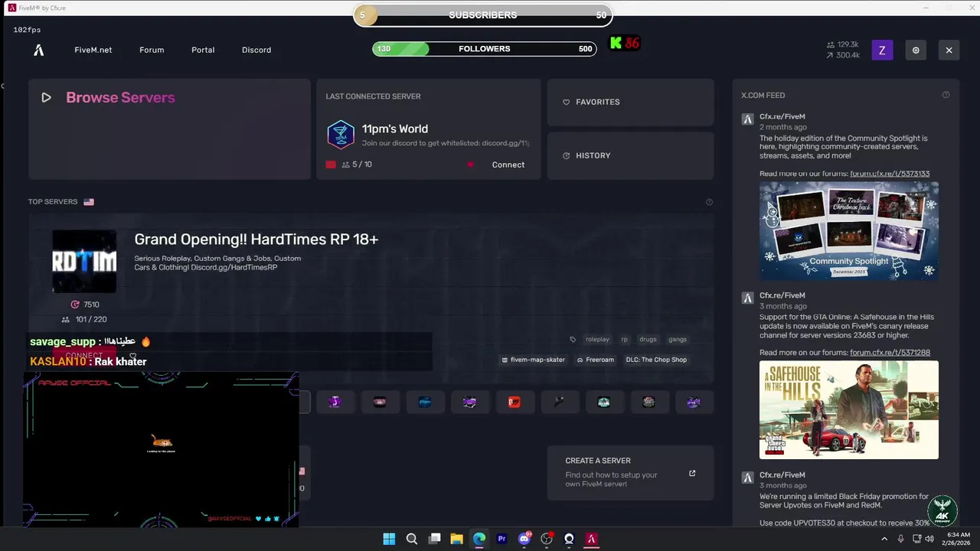Open forum.cfx.re/t/5373133 link
Image resolution: width=980 pixels, height=551 pixels.
click(x=890, y=174)
